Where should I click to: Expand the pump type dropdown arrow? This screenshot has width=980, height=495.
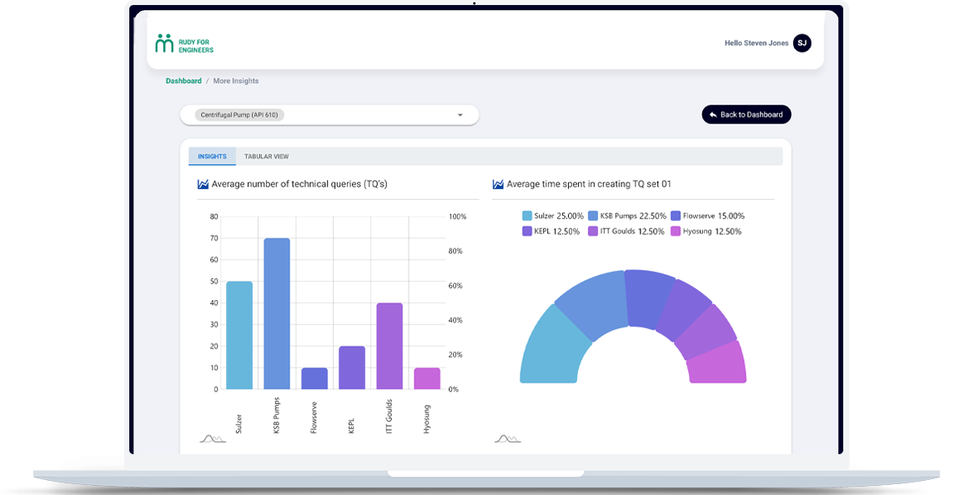click(x=460, y=116)
